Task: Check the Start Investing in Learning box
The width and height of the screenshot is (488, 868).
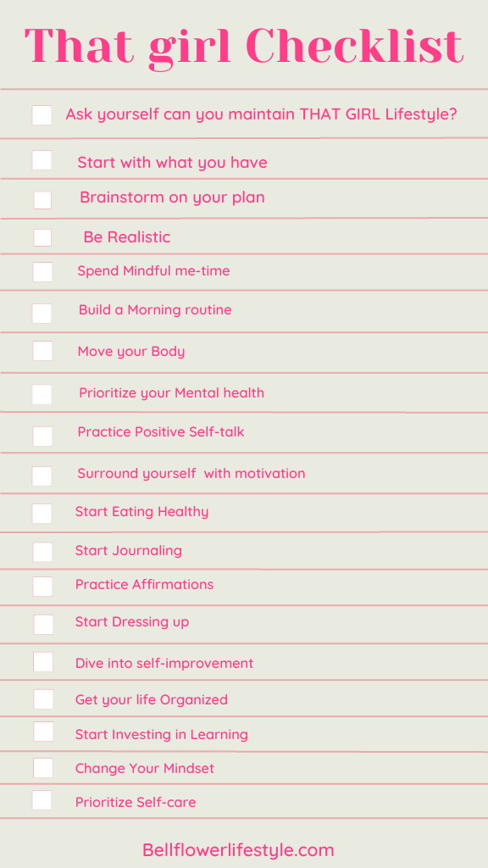Action: [x=43, y=732]
